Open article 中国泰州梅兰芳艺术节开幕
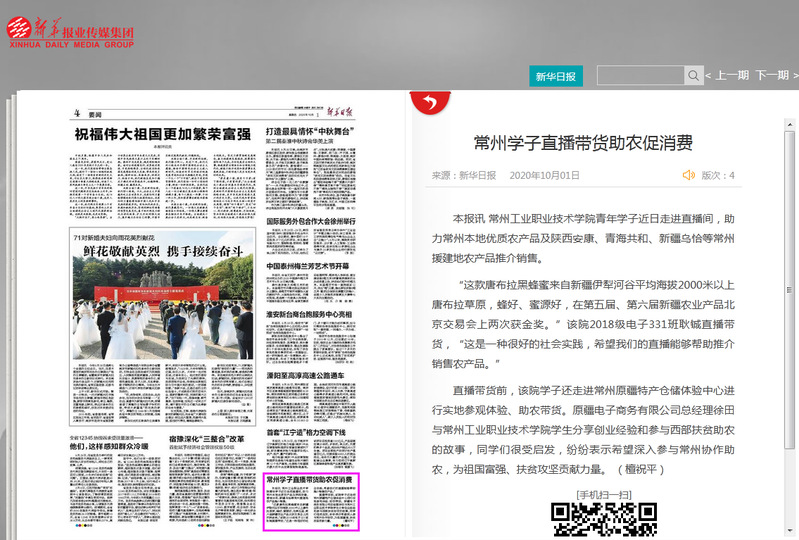This screenshot has height=540, width=799. pos(311,266)
